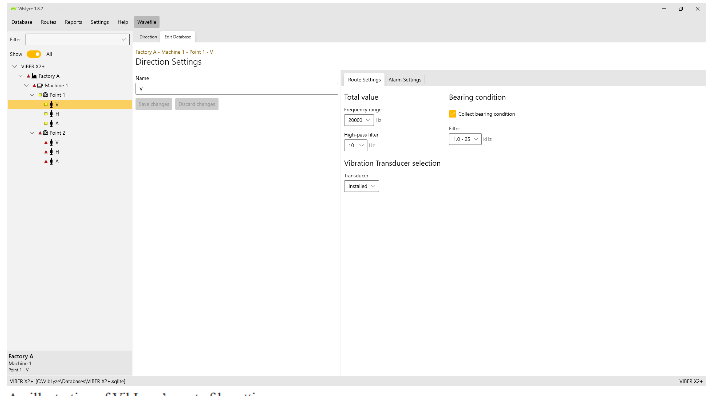
Task: Open the Reports menu
Action: 73,22
